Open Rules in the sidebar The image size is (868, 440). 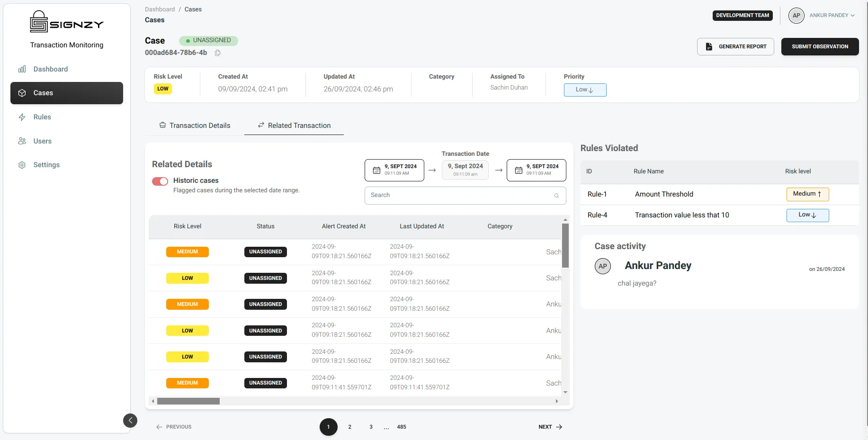pos(67,117)
